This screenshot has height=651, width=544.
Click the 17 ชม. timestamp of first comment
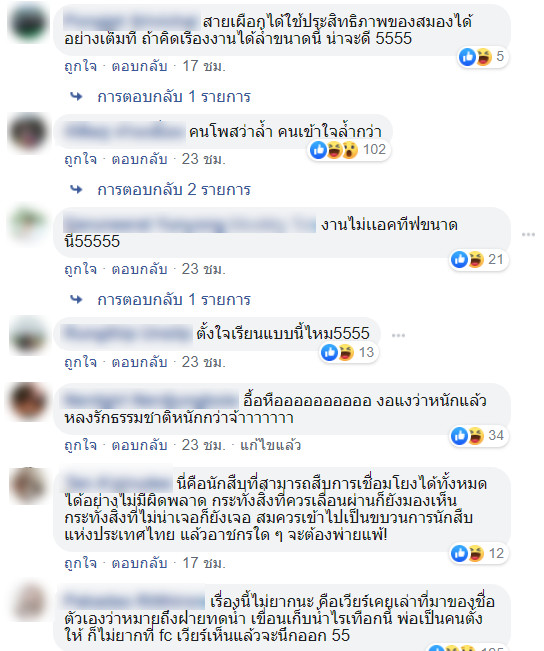pyautogui.click(x=204, y=66)
